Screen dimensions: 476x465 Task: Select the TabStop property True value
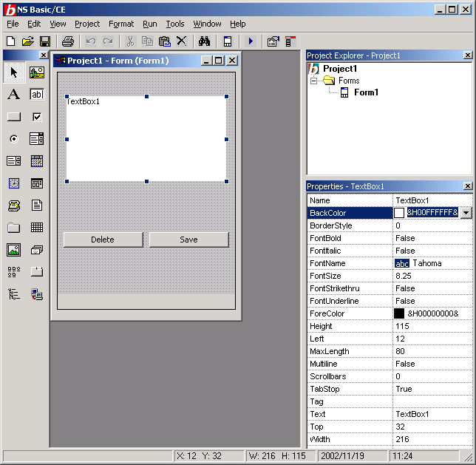[x=432, y=389]
